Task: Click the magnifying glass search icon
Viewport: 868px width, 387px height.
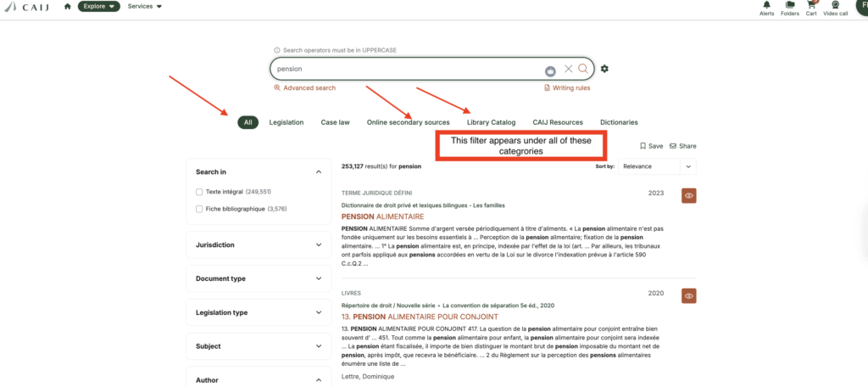Action: point(583,69)
